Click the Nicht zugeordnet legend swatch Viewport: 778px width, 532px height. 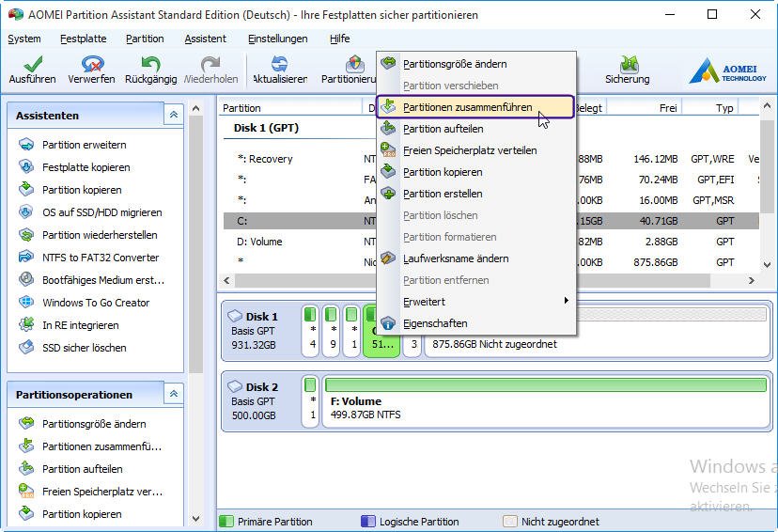click(x=510, y=521)
